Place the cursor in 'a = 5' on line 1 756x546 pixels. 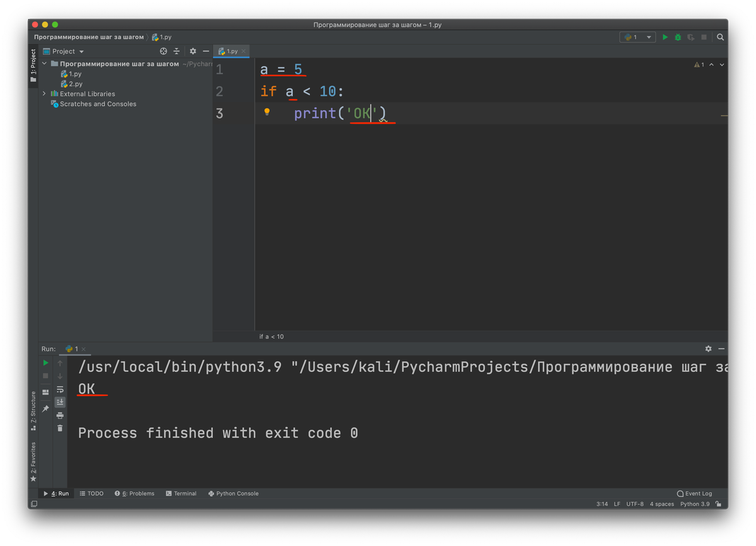point(281,69)
